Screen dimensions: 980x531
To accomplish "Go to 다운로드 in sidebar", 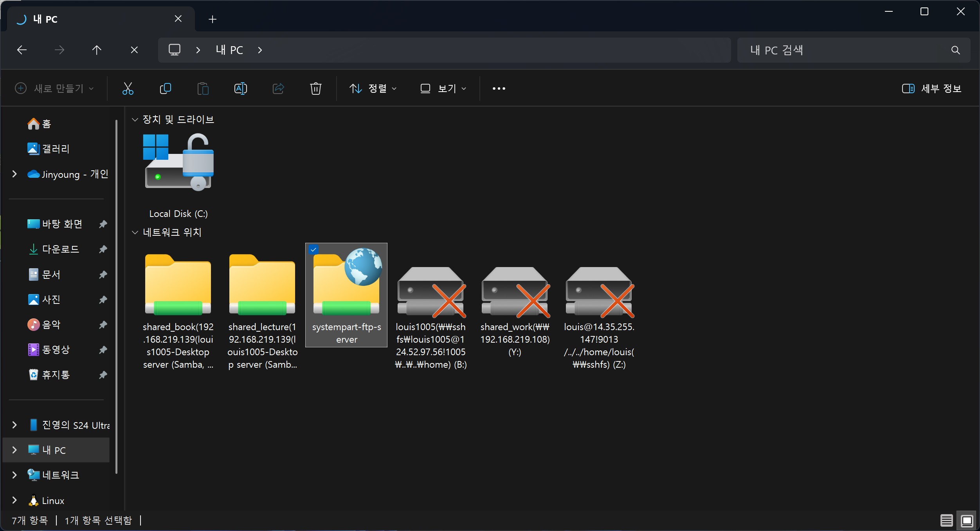I will click(61, 249).
